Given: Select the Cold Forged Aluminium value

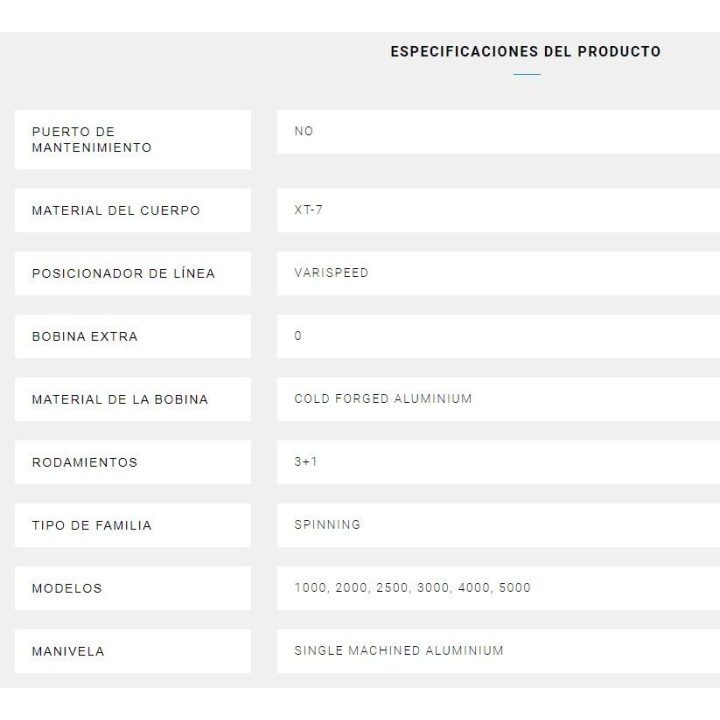Looking at the screenshot, I should point(383,399).
